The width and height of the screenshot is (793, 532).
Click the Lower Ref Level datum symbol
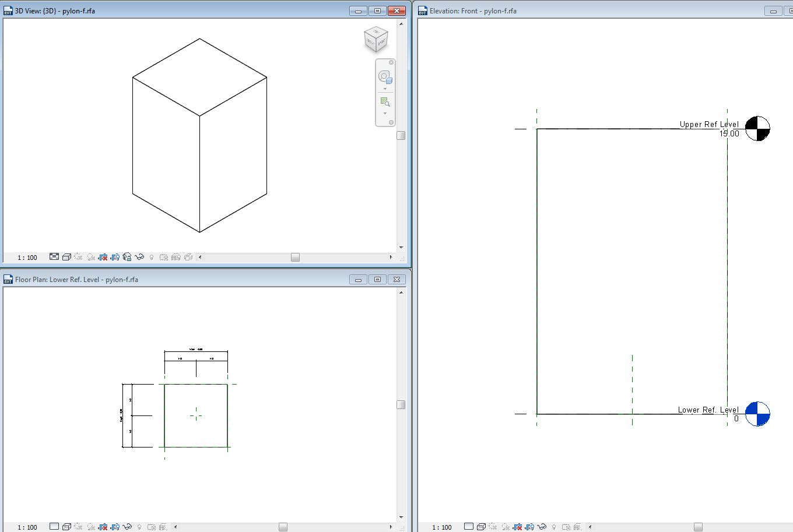tap(757, 414)
